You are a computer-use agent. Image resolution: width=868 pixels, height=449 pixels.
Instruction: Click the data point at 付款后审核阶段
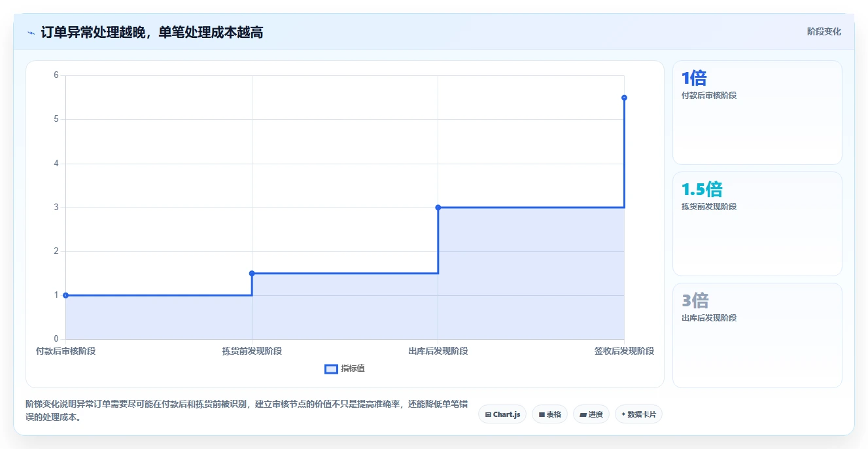(65, 295)
